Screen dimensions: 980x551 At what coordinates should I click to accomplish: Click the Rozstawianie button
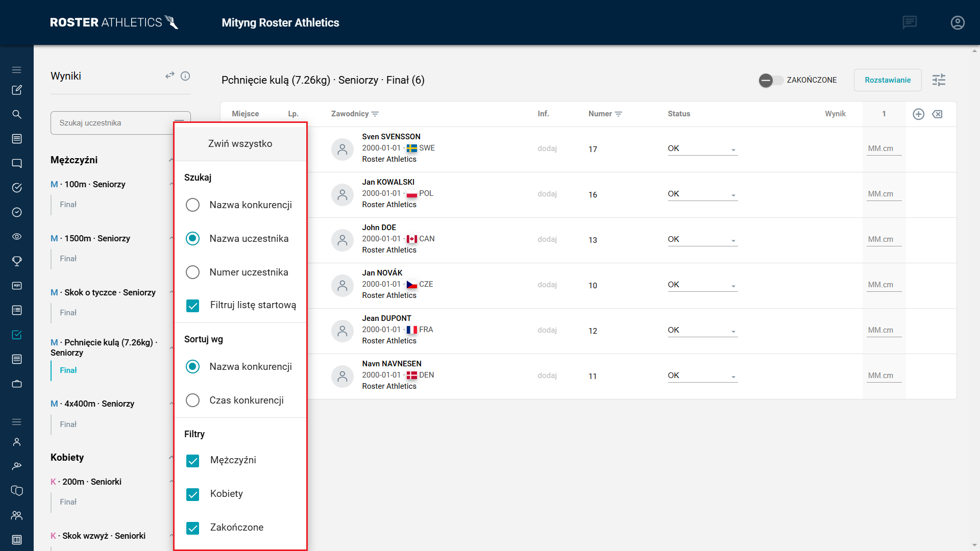pos(887,80)
